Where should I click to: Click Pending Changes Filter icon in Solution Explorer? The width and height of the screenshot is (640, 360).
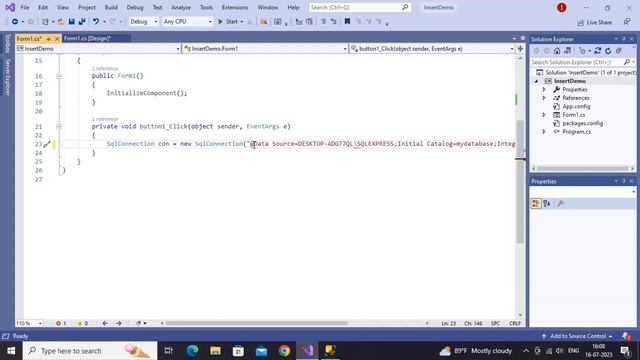(582, 51)
